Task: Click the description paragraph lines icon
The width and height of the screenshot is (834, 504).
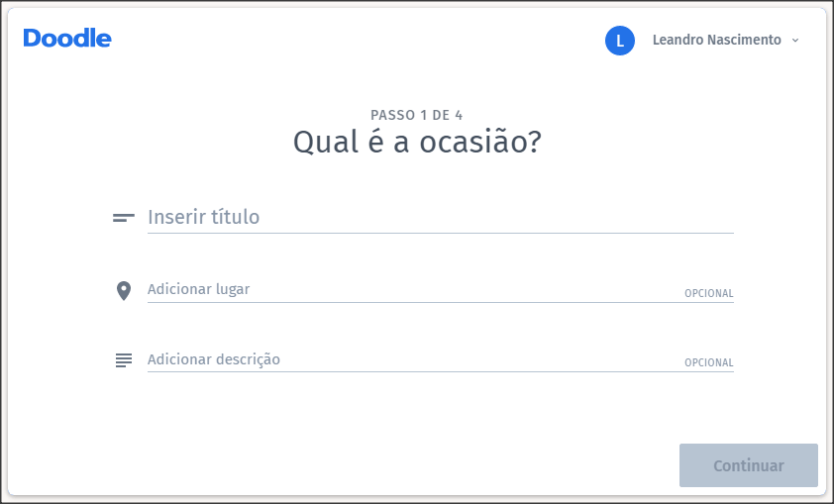Action: [x=124, y=359]
